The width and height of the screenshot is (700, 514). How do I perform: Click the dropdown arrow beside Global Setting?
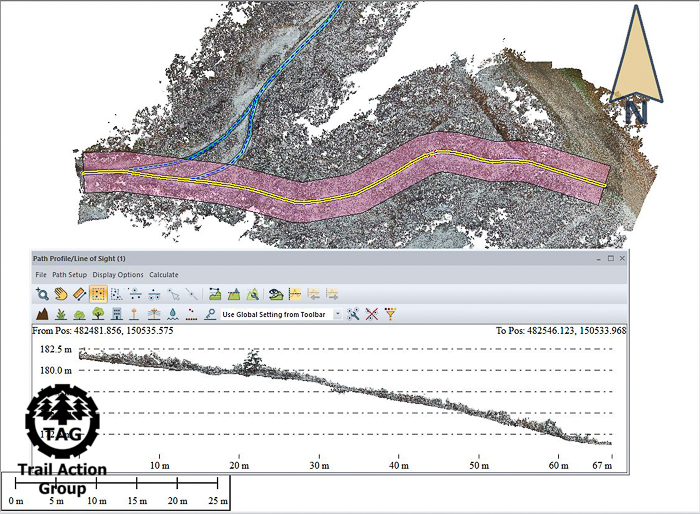coord(337,314)
